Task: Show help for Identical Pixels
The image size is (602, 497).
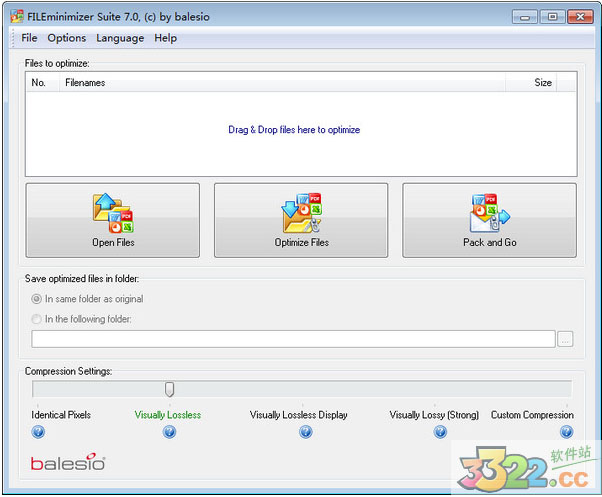Action: 38,432
